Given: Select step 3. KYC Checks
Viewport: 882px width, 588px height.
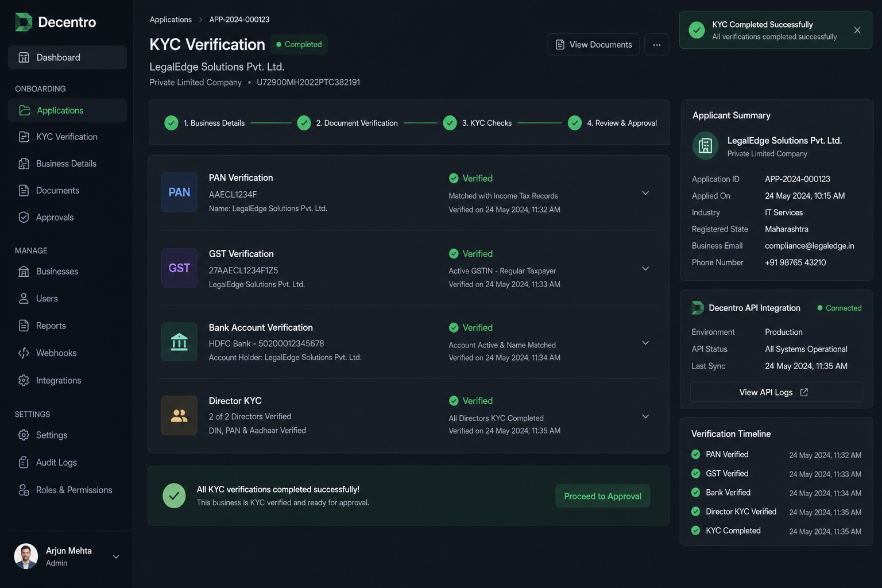Looking at the screenshot, I should coord(477,123).
